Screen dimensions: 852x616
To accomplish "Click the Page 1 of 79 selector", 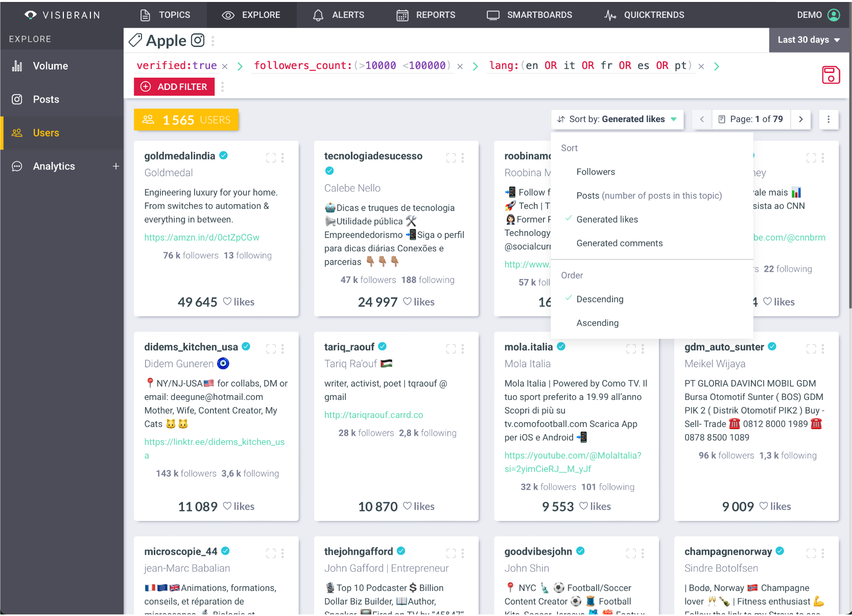I will click(751, 119).
